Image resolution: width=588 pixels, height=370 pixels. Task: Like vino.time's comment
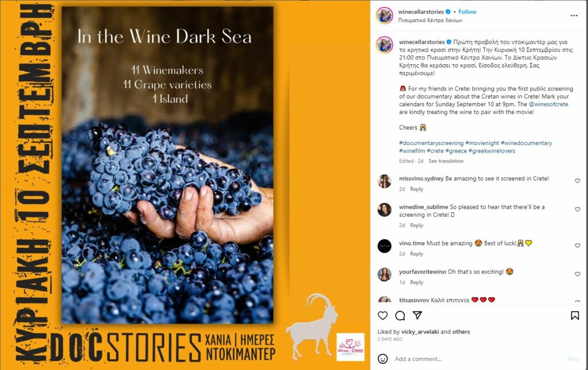[x=577, y=246]
